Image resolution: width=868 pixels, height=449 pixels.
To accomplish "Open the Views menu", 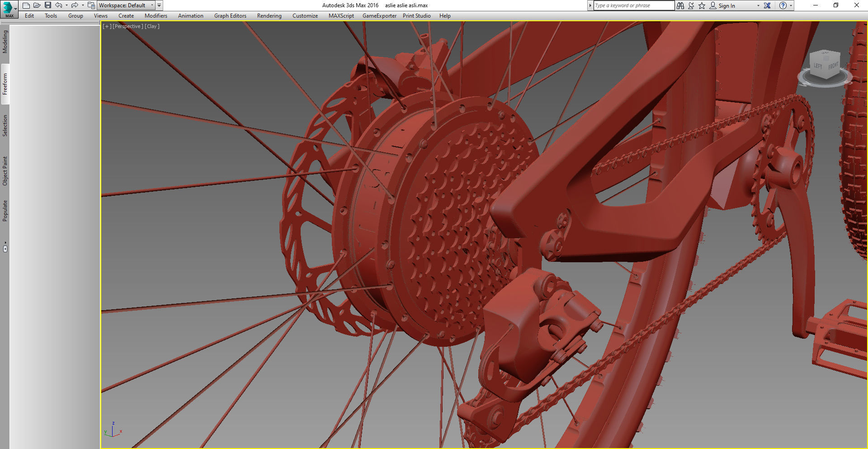I will [101, 16].
